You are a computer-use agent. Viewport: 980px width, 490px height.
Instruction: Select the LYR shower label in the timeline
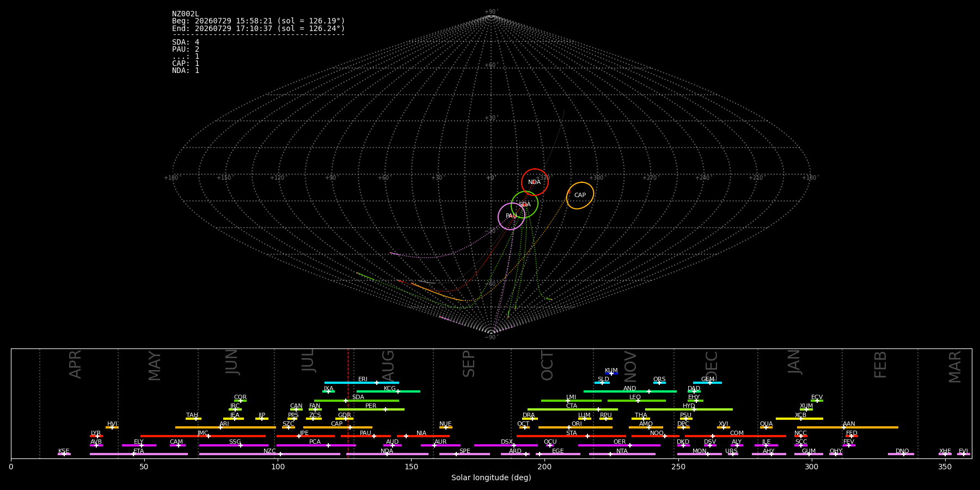96,433
